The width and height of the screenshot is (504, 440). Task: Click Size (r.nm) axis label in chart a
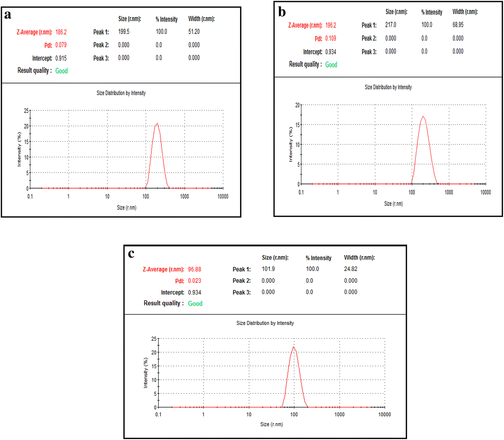click(x=127, y=208)
